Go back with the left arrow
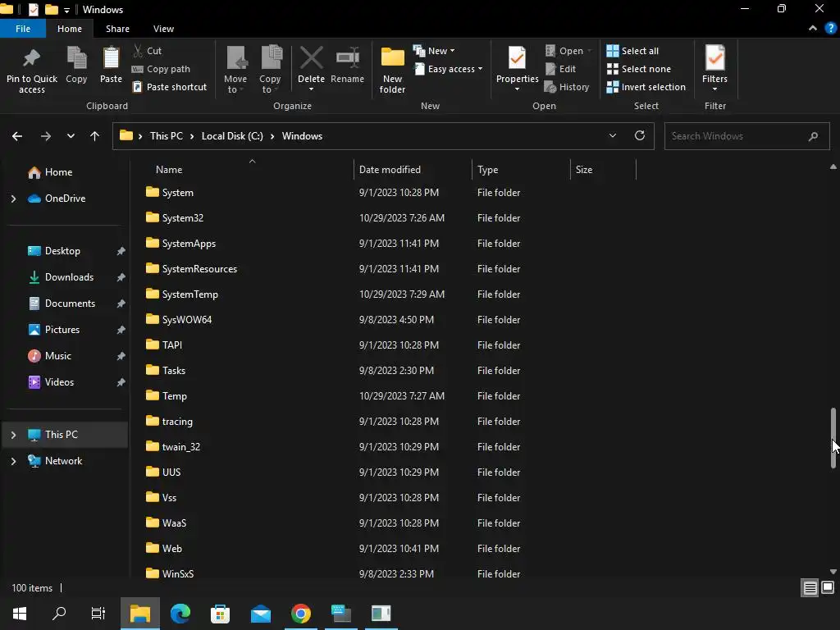Viewport: 840px width, 630px height. [x=17, y=136]
